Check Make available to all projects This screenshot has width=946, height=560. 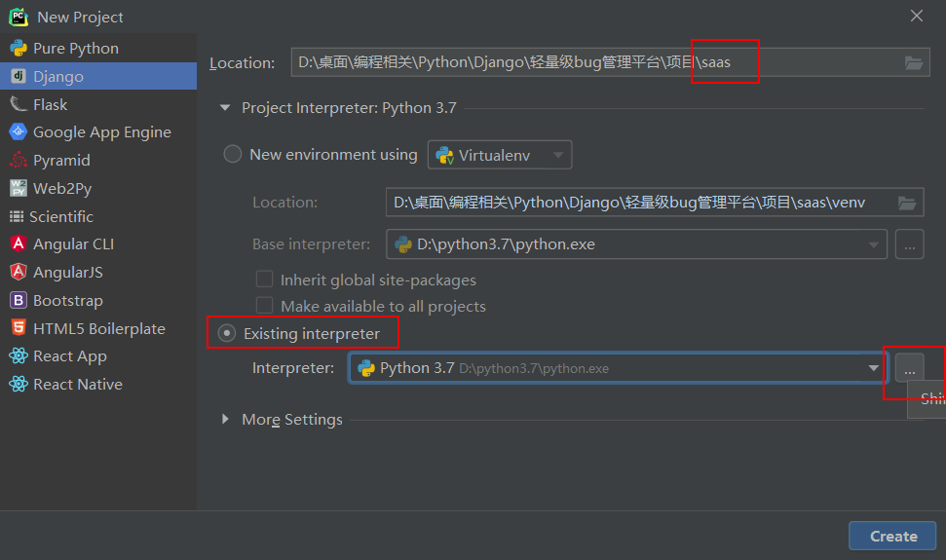click(x=264, y=306)
